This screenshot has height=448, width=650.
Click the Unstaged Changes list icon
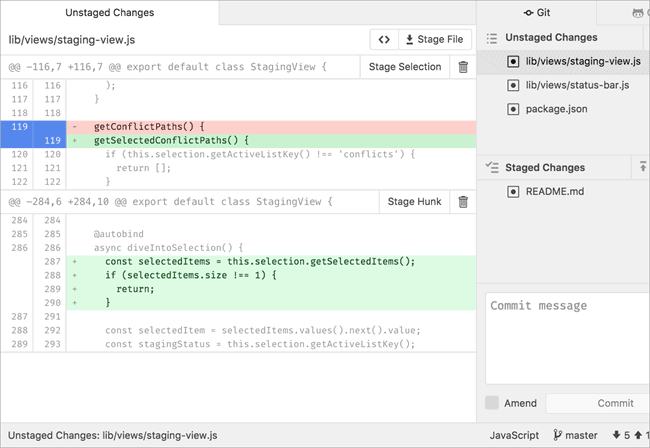pyautogui.click(x=491, y=38)
